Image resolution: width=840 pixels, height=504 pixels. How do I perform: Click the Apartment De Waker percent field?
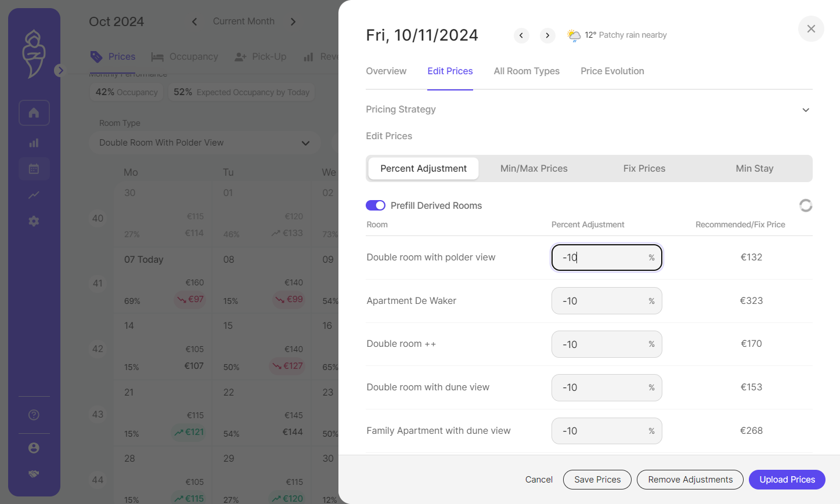[x=607, y=301]
